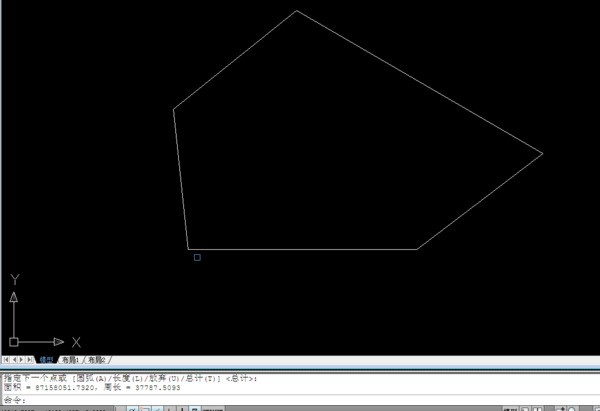Image resolution: width=600 pixels, height=411 pixels.
Task: Open the 布局1 layout tab
Action: [71, 359]
